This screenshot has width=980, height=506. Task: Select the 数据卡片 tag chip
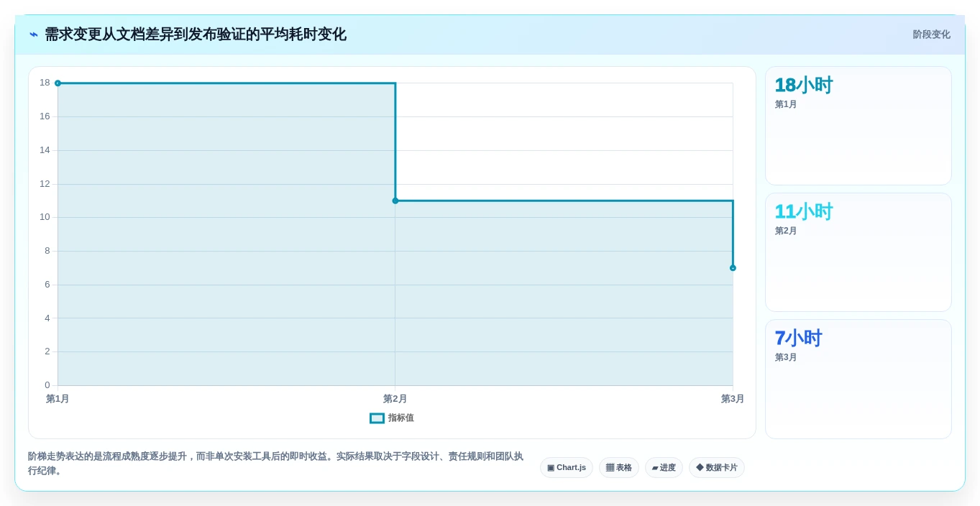click(717, 468)
